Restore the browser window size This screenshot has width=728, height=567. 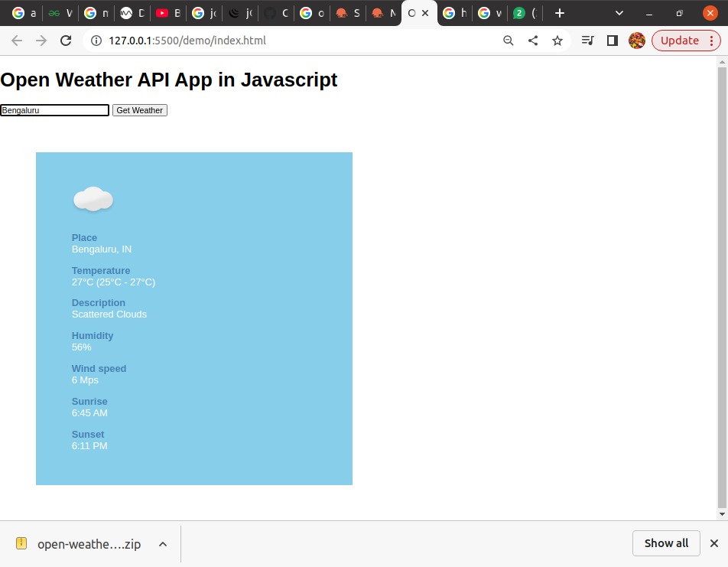coord(679,14)
